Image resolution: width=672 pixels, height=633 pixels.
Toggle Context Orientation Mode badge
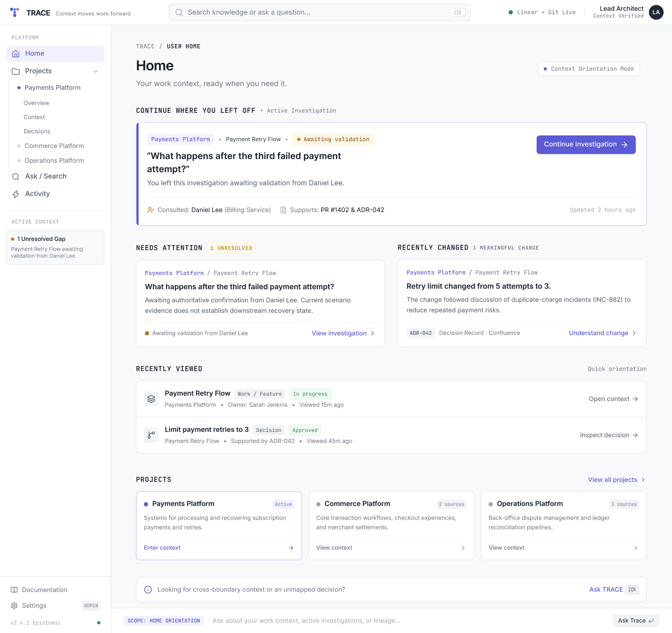coord(589,69)
